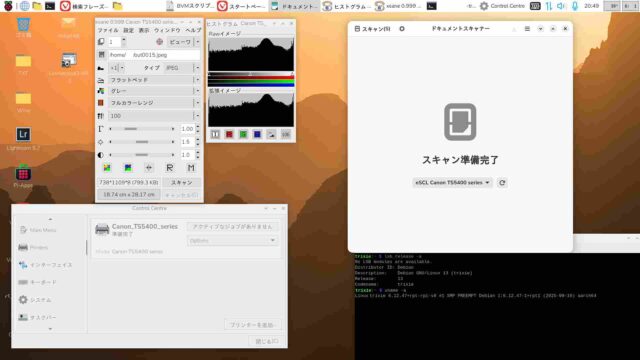Click the sidebar up arrow in Control Centre

click(50, 219)
